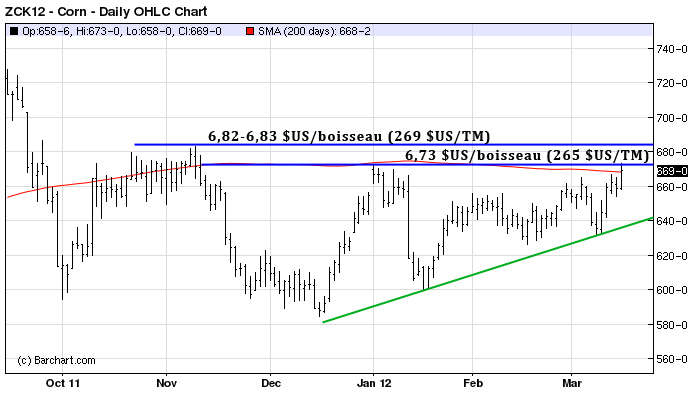Click the 580-0 price axis label
This screenshot has height=395, width=694.
coord(672,325)
